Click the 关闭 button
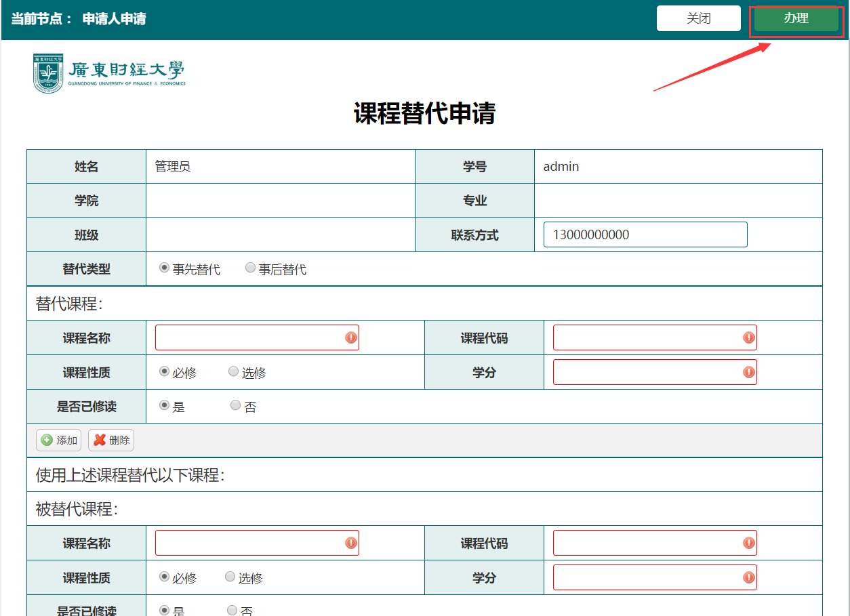Viewport: 850px width, 616px height. tap(698, 19)
